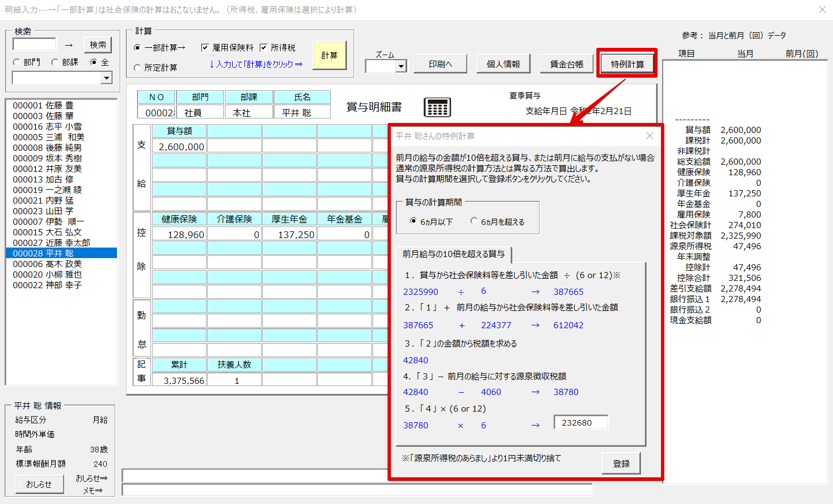Select the 一部計算 radio button

pos(138,48)
